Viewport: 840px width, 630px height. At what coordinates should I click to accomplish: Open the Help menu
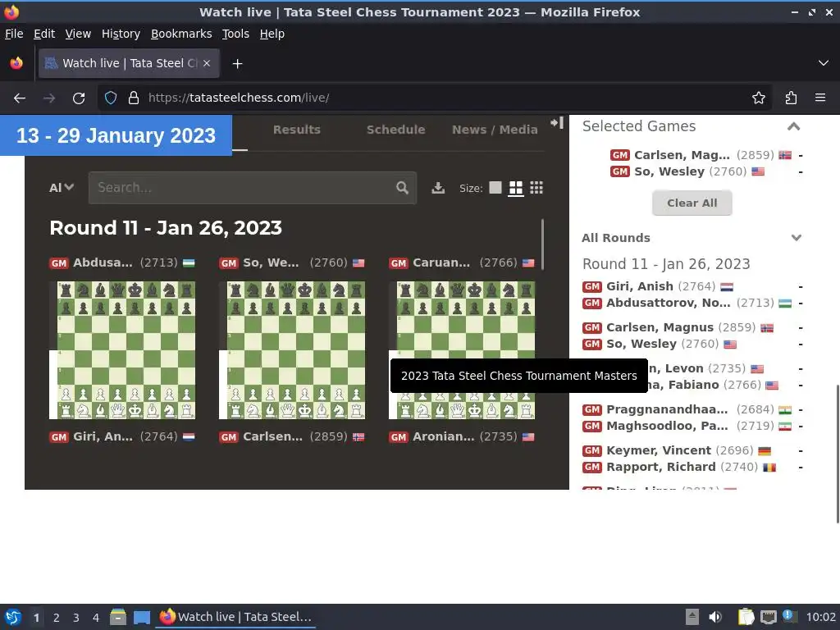(x=272, y=34)
